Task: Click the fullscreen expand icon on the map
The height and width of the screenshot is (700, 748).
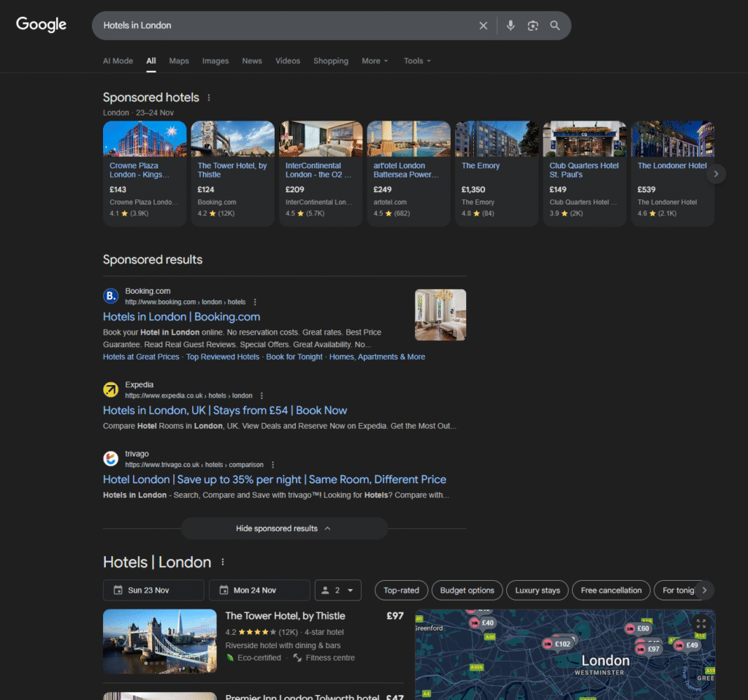Action: (x=699, y=623)
